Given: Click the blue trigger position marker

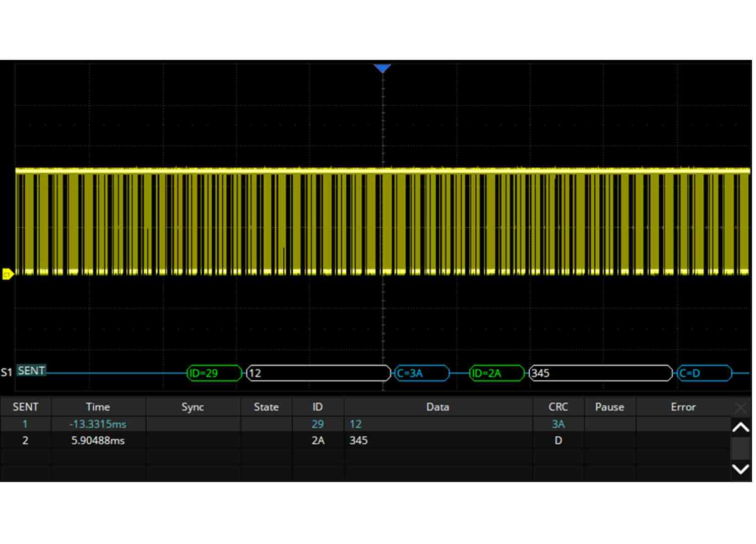Looking at the screenshot, I should coord(383,68).
